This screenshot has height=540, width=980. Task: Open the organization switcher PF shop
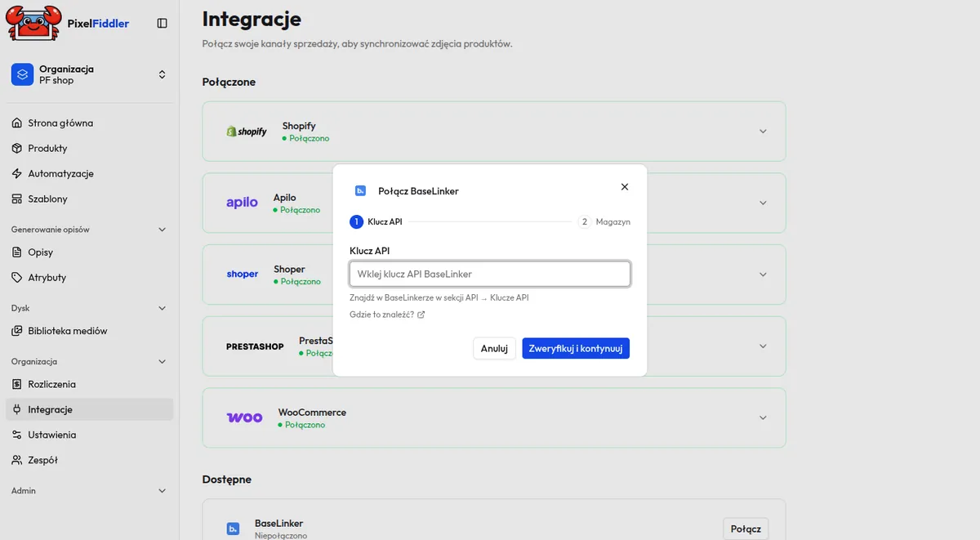90,74
